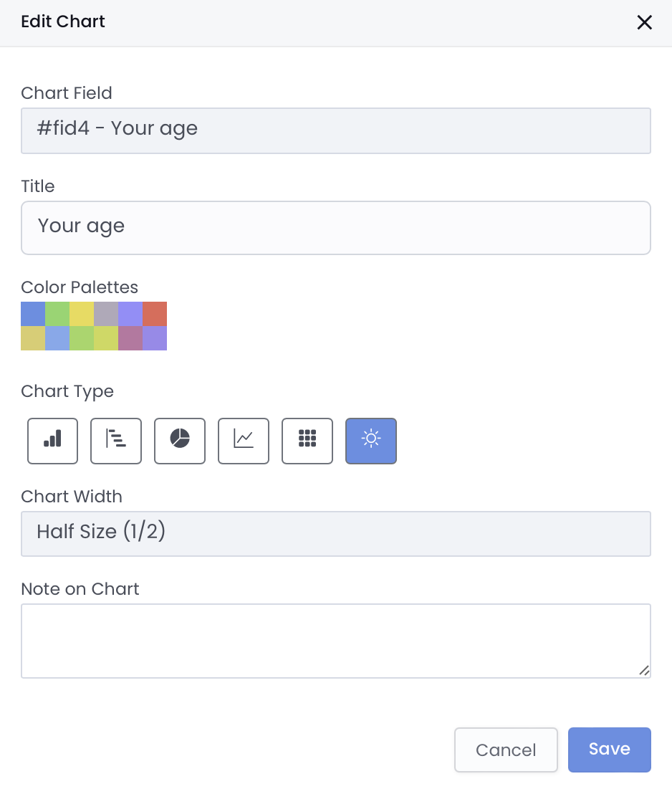Choose the green swatch in top palette row
This screenshot has height=794, width=672.
click(x=57, y=314)
